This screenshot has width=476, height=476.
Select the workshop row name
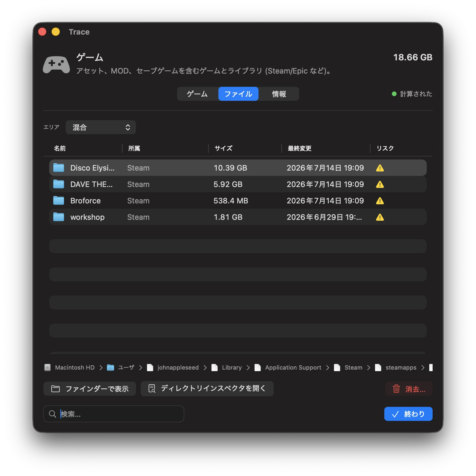87,217
